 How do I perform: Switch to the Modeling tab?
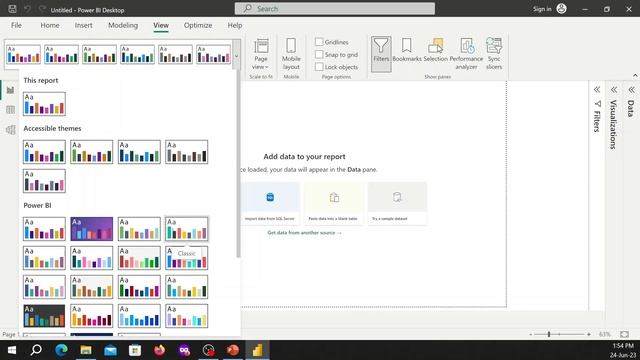click(123, 25)
